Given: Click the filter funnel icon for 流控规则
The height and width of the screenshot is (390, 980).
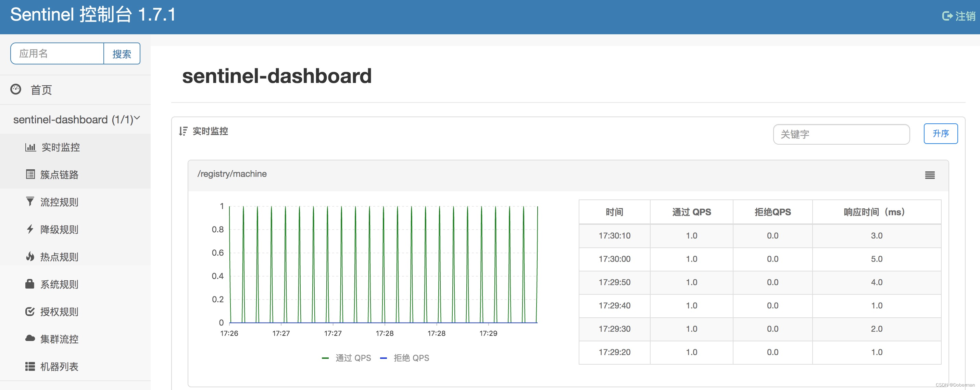Looking at the screenshot, I should [x=30, y=202].
